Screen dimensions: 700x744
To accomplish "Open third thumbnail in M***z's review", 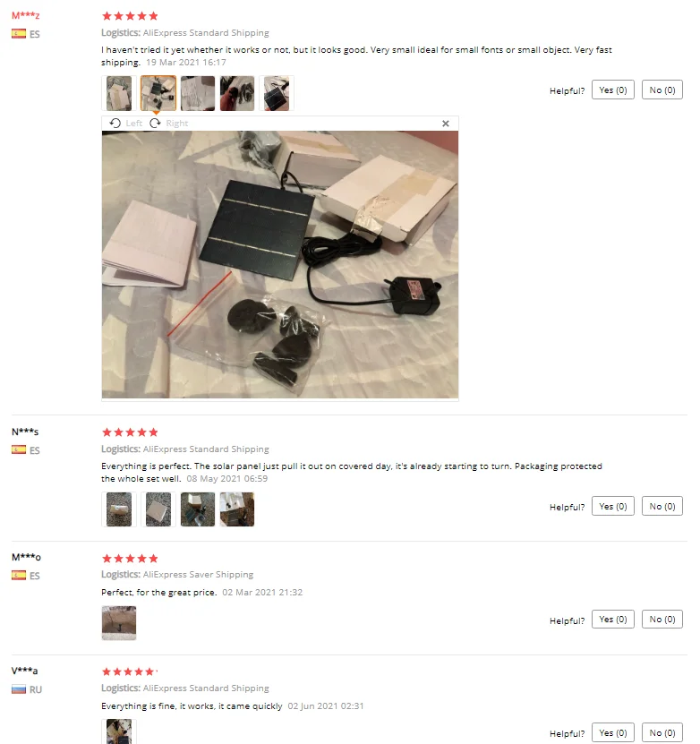I will pyautogui.click(x=198, y=93).
